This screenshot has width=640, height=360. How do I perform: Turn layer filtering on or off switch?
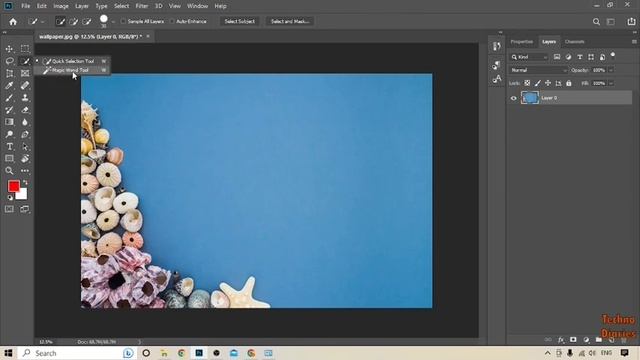click(x=613, y=55)
